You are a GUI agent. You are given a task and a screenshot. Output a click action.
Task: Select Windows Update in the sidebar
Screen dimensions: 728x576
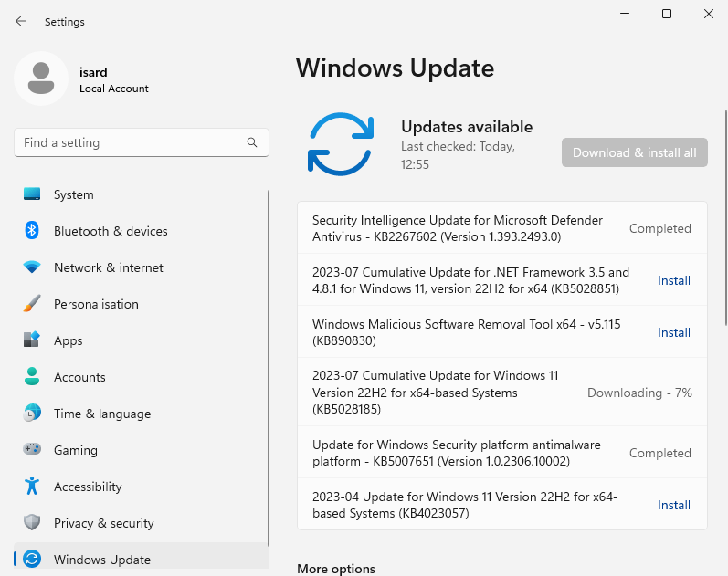(x=102, y=559)
